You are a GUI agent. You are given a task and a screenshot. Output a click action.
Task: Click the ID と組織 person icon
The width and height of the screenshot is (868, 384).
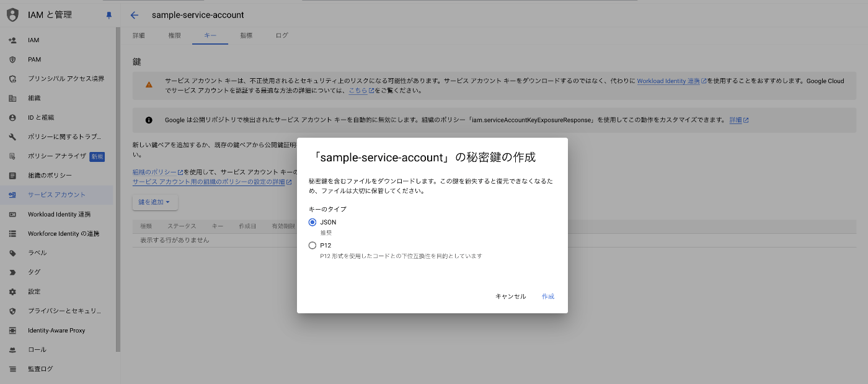(12, 117)
